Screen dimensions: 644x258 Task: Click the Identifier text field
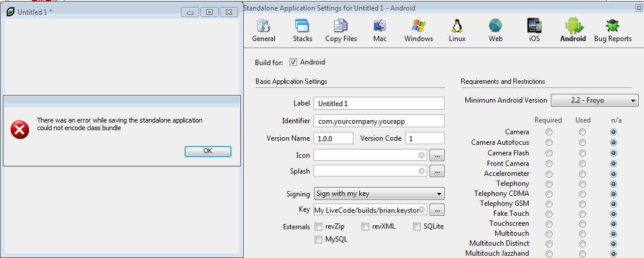coord(379,121)
